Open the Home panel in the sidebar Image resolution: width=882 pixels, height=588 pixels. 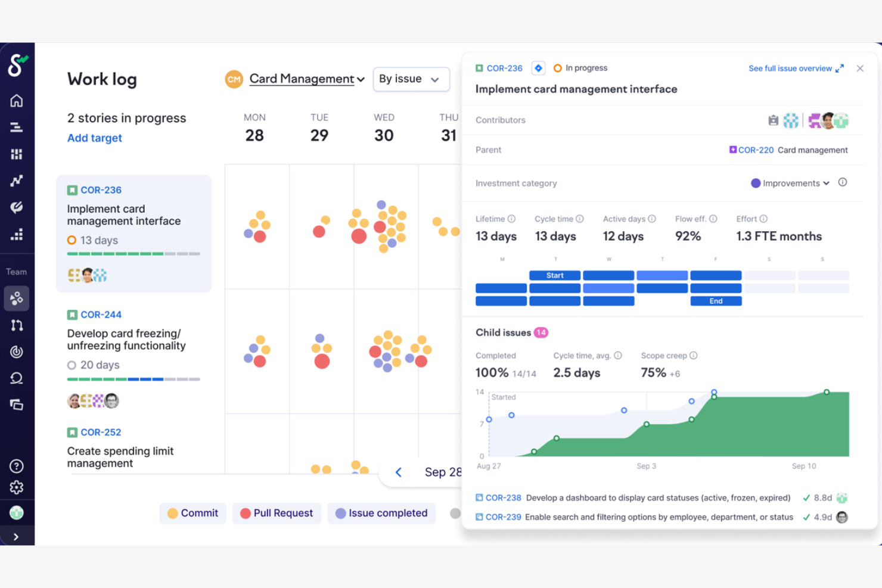17,100
